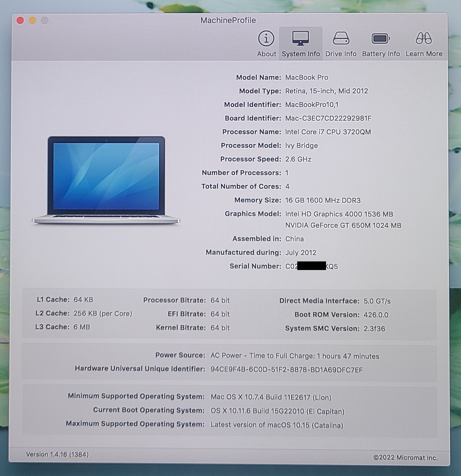Select the Serial Number value

click(311, 266)
